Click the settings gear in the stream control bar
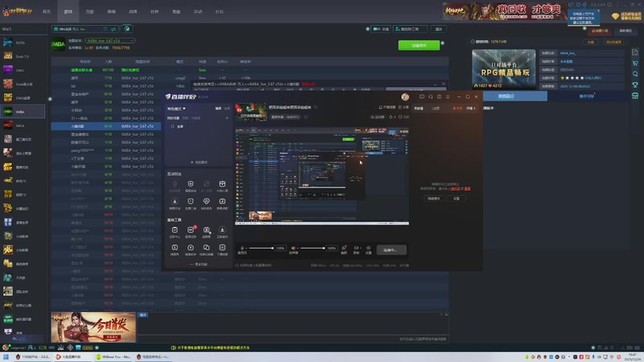 (369, 249)
